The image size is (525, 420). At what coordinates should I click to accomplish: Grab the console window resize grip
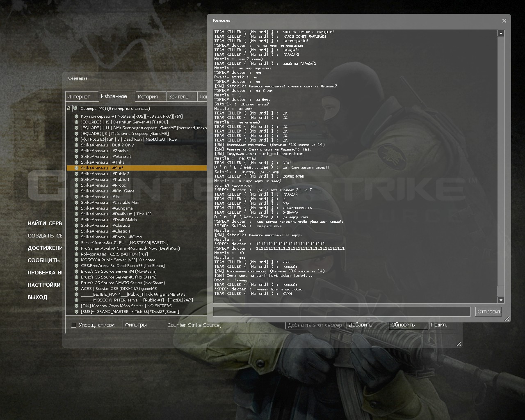[507, 319]
